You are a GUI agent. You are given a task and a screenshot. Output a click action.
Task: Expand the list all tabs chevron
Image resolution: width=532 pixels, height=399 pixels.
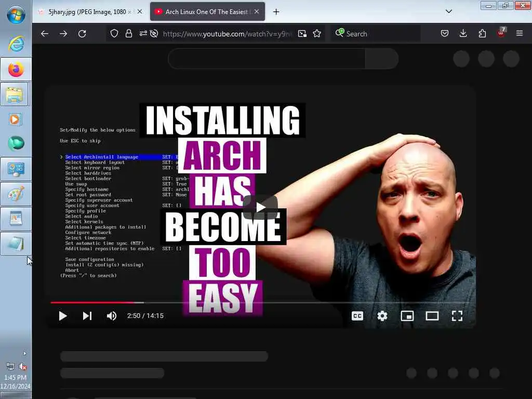pos(449,11)
